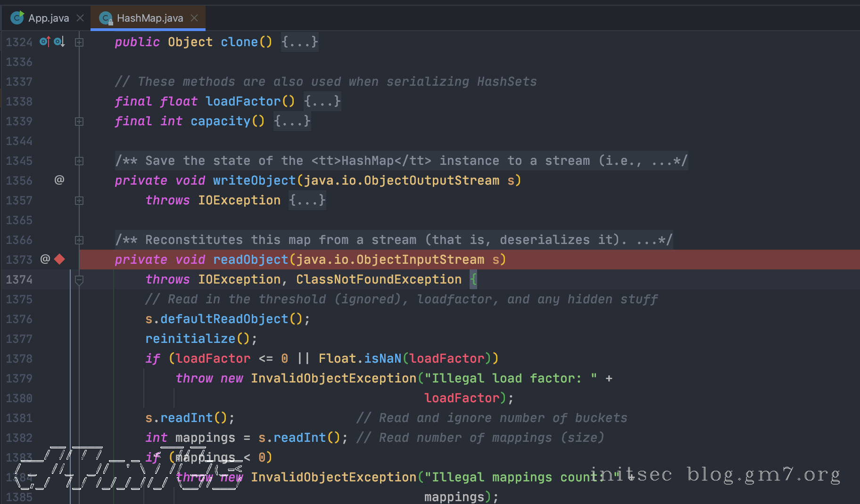Expand the folded clone() method in gutter
Image resolution: width=860 pixels, height=504 pixels.
point(79,42)
